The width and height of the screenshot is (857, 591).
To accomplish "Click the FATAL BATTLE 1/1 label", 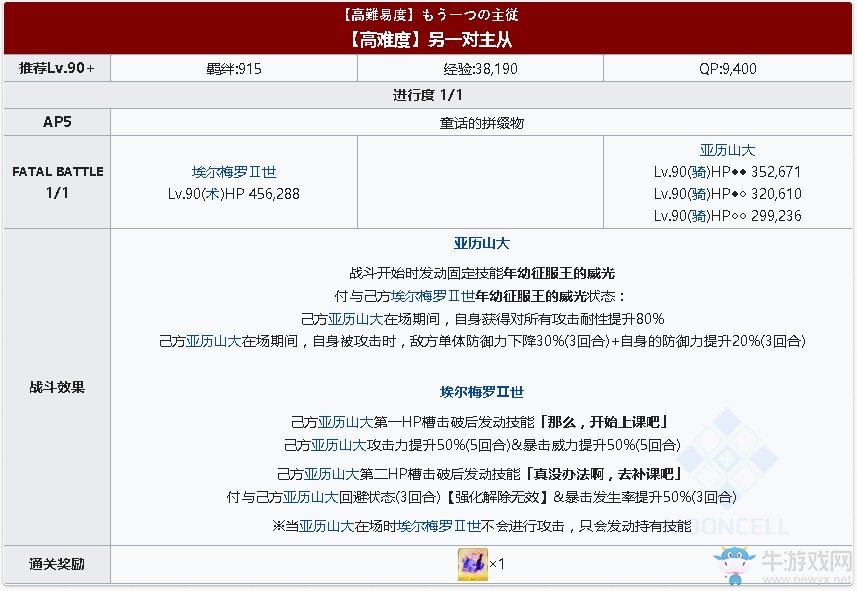I will click(x=57, y=182).
